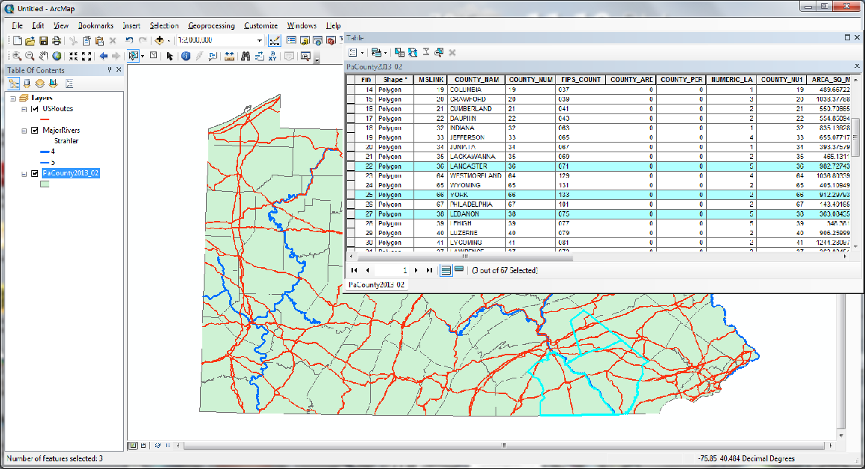Image resolution: width=868 pixels, height=471 pixels.
Task: Pin the Table Of Contents auto-hide
Action: [x=110, y=70]
